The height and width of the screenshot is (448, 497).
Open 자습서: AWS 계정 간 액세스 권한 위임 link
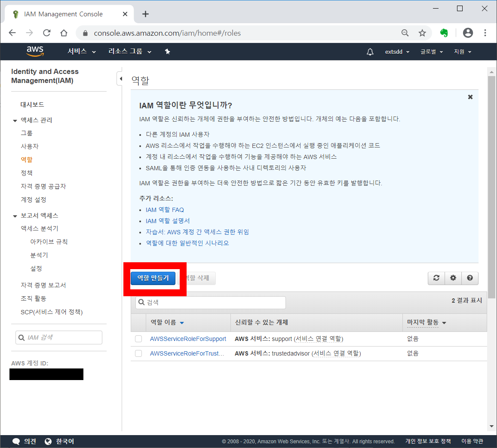[x=197, y=232]
